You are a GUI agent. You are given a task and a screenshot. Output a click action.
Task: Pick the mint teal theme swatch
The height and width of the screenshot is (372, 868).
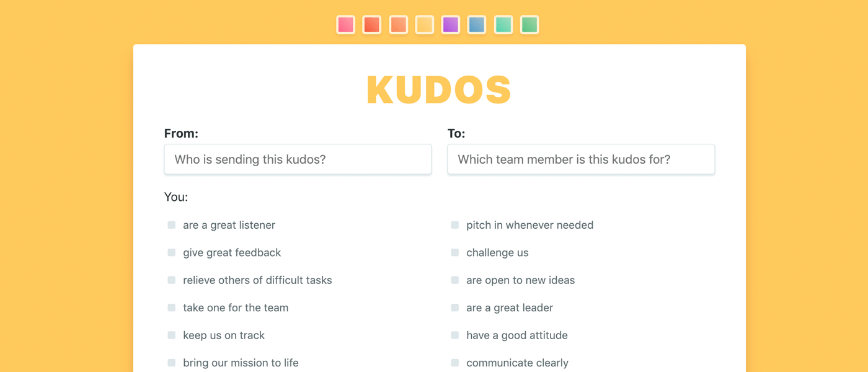click(x=503, y=25)
